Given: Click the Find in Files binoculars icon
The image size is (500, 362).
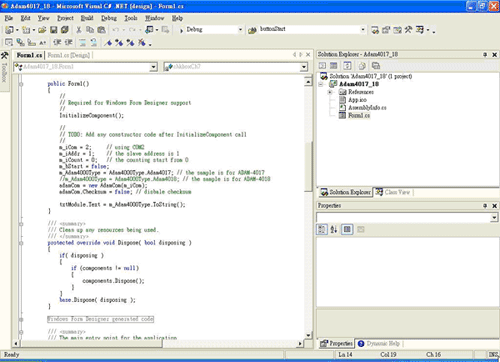Looking at the screenshot, I should coord(252,30).
